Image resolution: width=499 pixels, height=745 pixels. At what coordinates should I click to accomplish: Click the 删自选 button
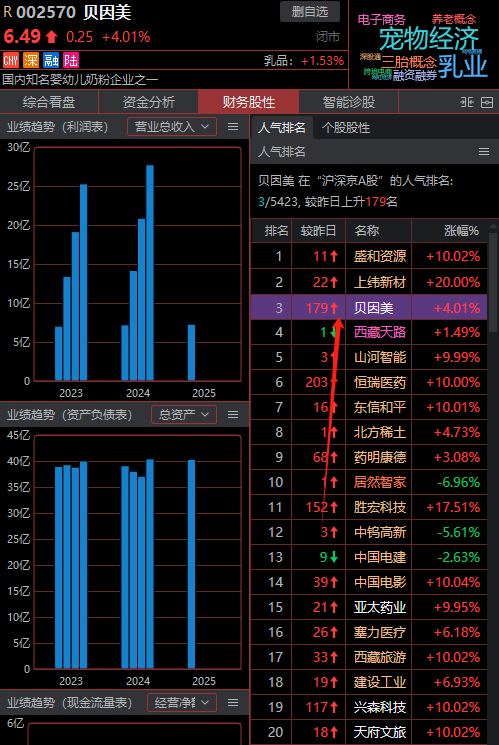310,11
